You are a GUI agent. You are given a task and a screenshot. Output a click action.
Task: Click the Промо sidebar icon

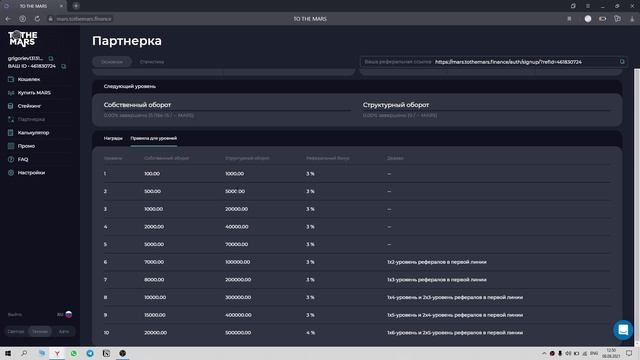(11, 146)
